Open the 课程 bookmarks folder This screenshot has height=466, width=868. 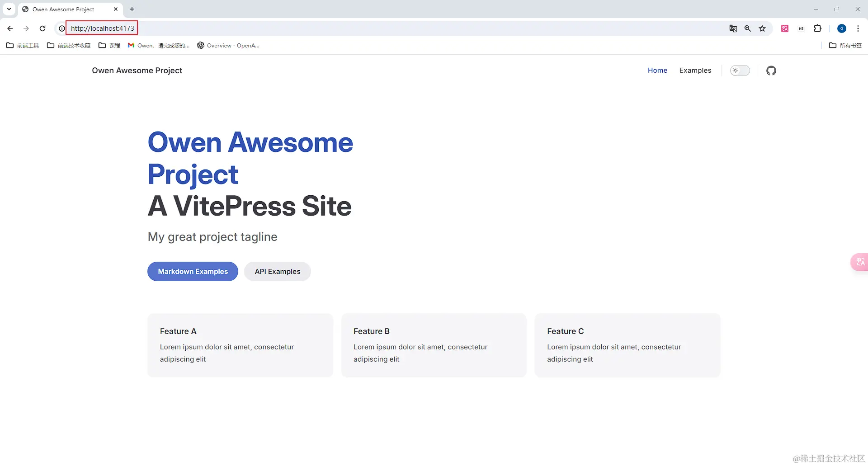[x=109, y=45]
